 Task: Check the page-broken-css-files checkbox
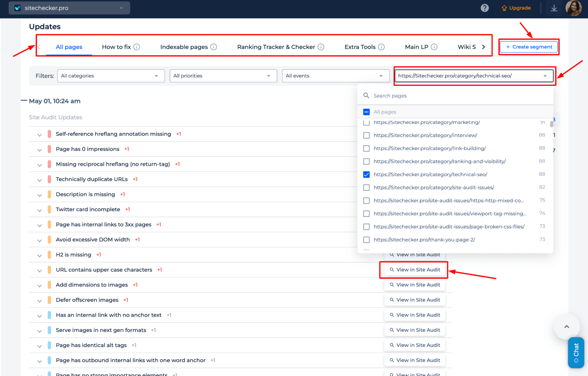click(x=367, y=227)
